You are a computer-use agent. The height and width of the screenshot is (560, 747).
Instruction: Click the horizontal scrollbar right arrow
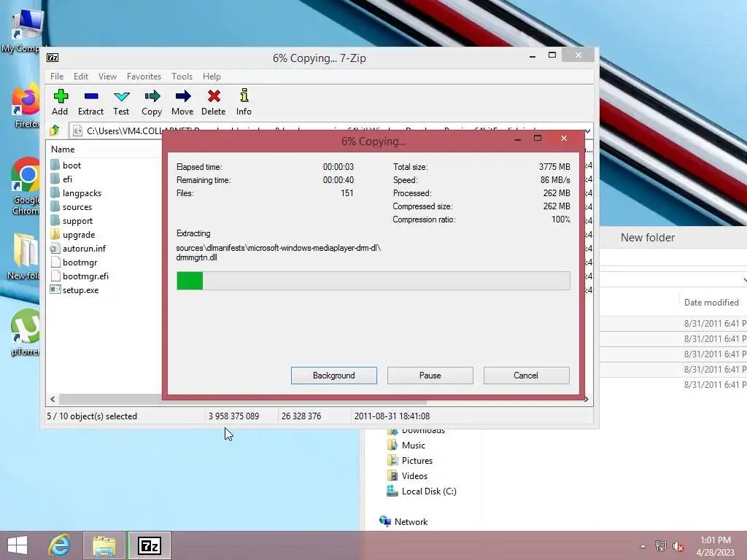[587, 399]
